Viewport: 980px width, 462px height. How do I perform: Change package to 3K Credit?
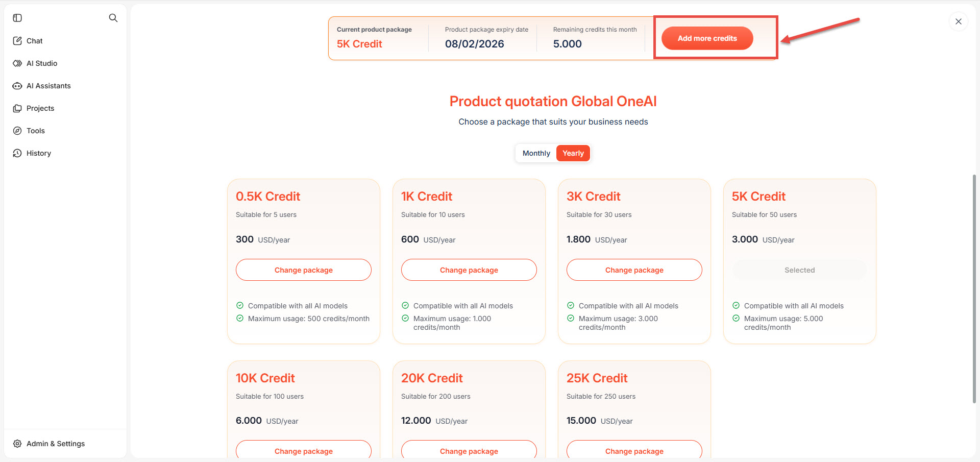click(x=634, y=270)
